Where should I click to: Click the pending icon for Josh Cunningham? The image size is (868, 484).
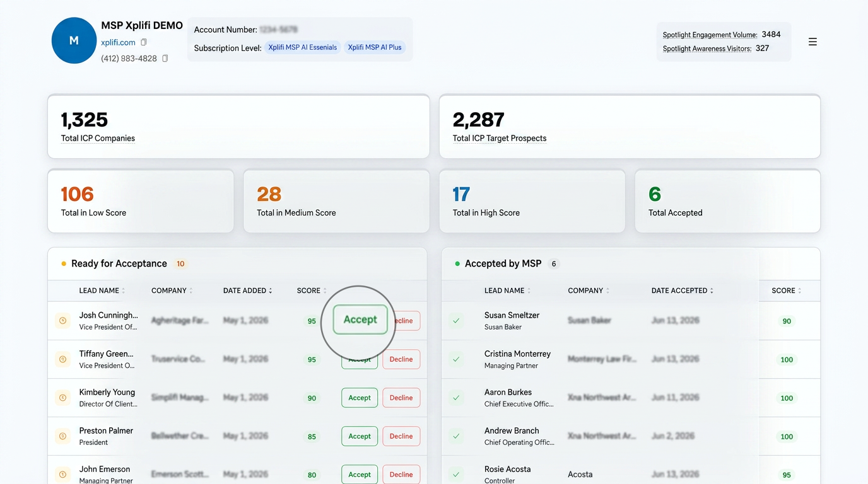click(x=62, y=321)
